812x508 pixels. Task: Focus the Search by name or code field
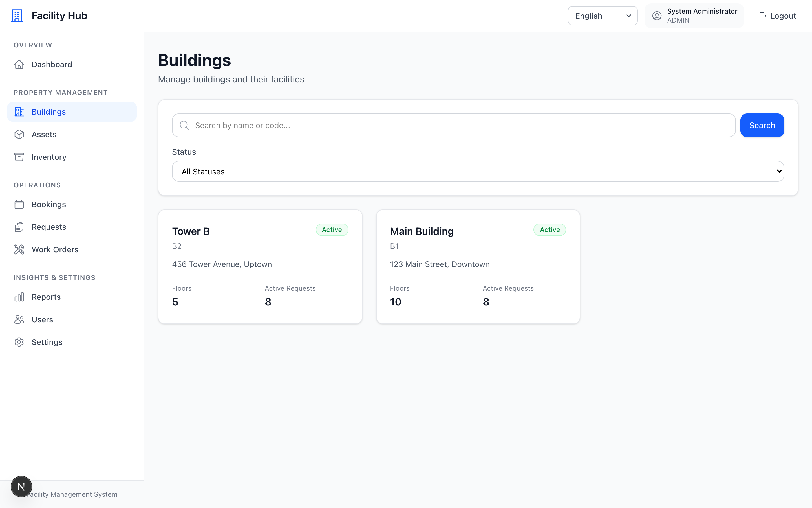pyautogui.click(x=454, y=125)
